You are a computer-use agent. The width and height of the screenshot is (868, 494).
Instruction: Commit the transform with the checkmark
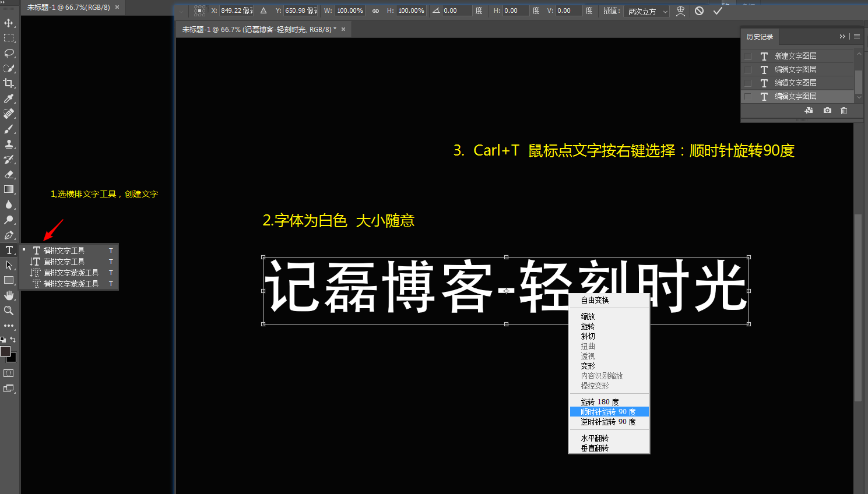(x=718, y=10)
